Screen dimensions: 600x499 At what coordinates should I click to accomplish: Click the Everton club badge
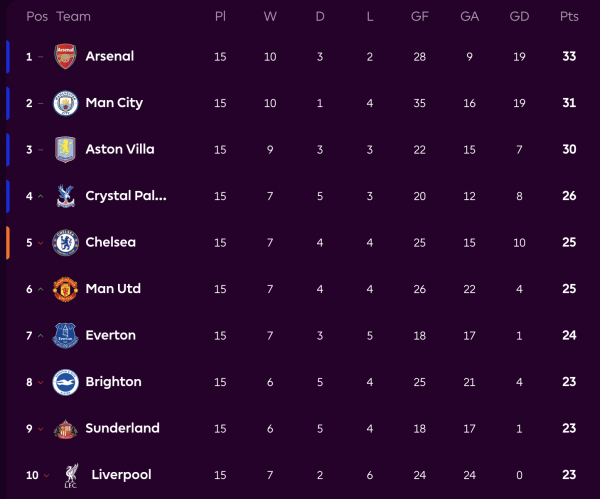point(65,335)
